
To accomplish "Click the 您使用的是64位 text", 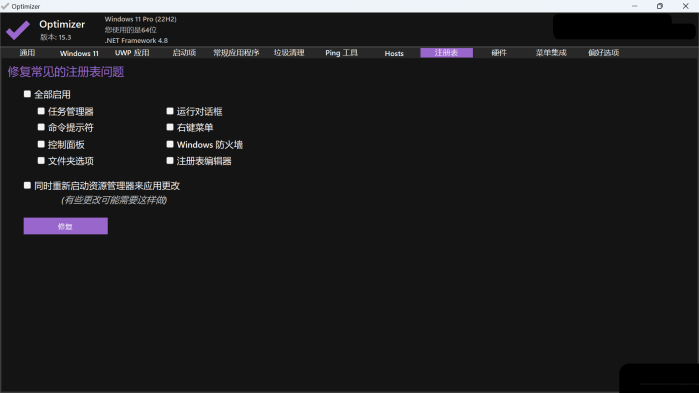I will [x=131, y=30].
